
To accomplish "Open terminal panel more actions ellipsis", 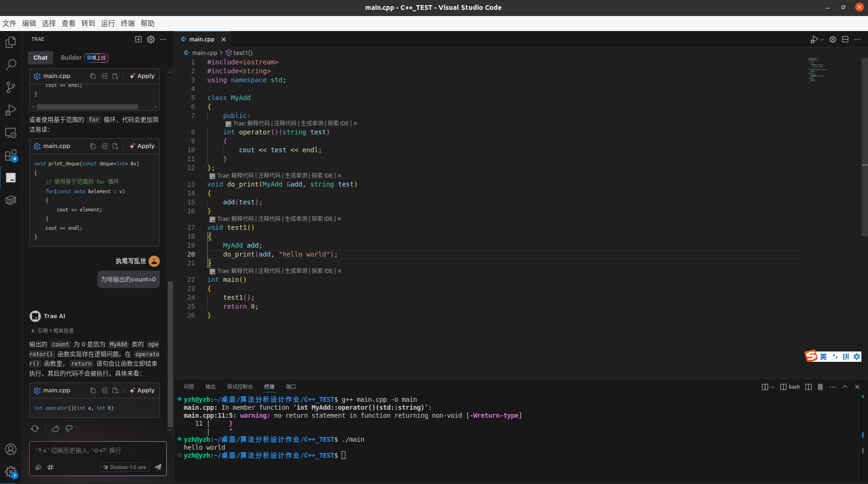I will 833,387.
